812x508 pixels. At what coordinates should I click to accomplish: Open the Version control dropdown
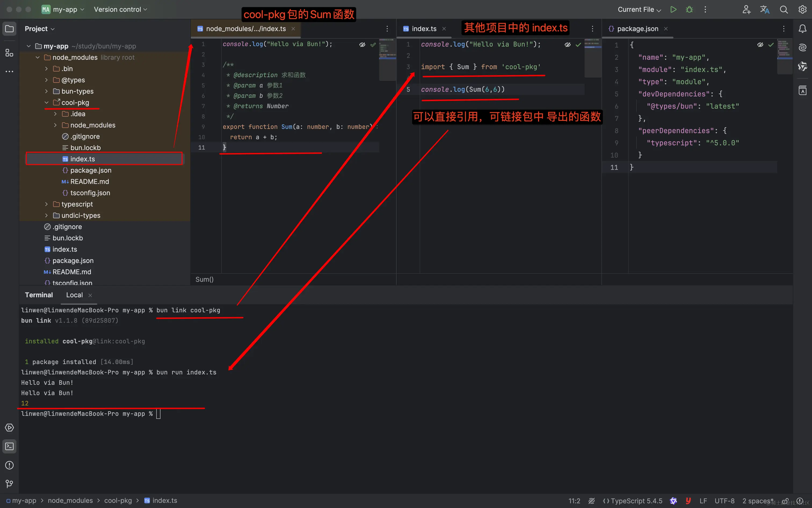pyautogui.click(x=121, y=9)
